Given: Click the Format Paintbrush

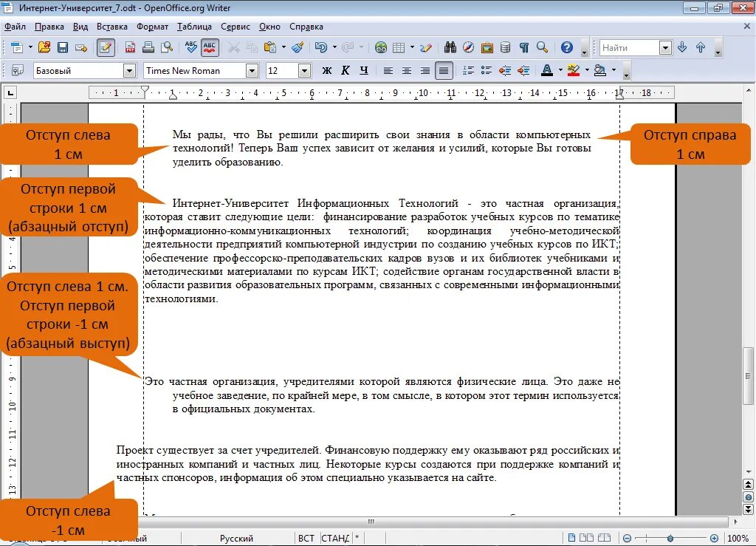Looking at the screenshot, I should coord(298,47).
